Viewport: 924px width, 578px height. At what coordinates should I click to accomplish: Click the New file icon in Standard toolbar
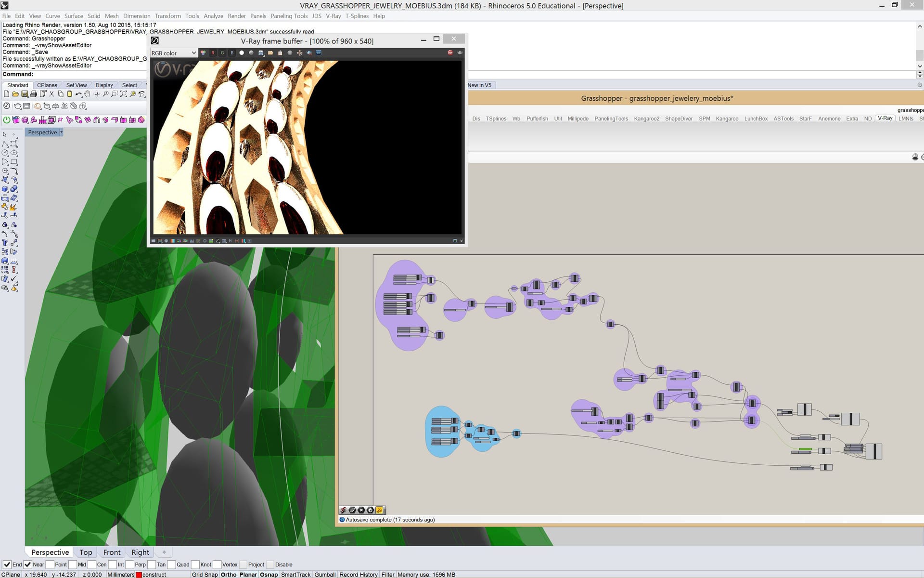[x=7, y=94]
